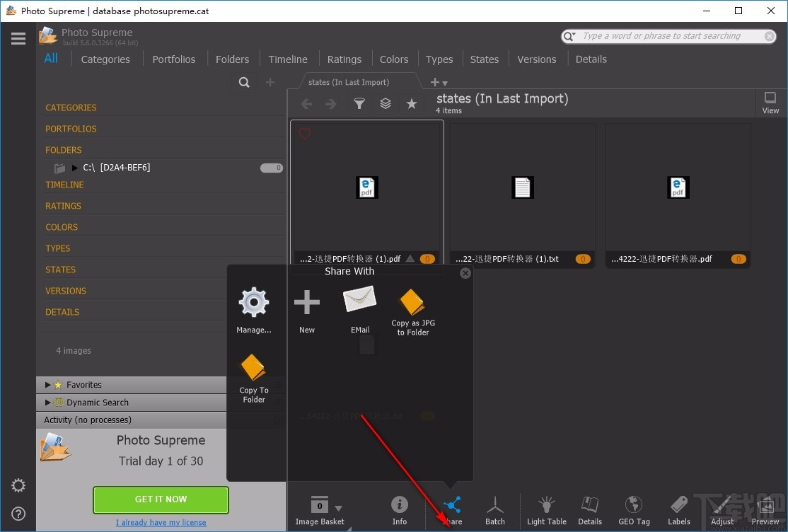Image resolution: width=788 pixels, height=532 pixels.
Task: Expand the Favorites section
Action: (47, 385)
